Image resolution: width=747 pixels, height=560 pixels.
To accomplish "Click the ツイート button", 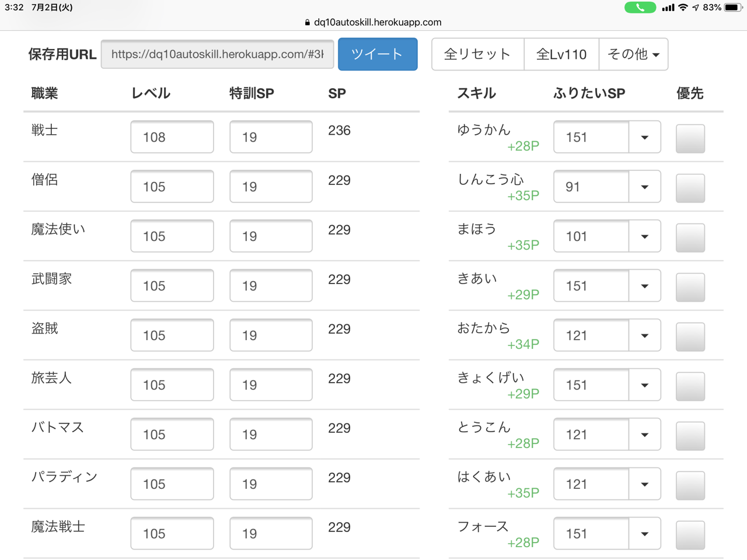I will click(378, 54).
